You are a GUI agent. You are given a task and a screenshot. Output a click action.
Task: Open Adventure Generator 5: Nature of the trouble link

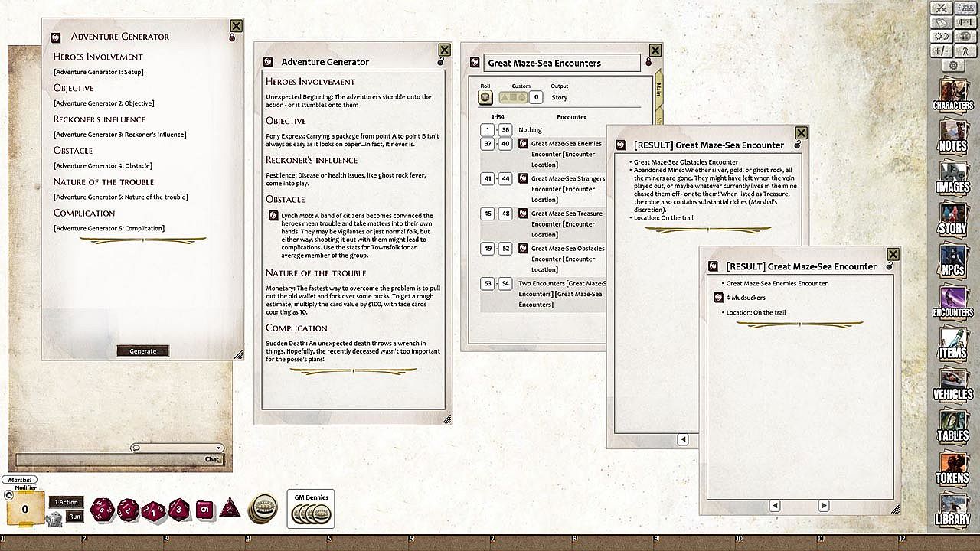(x=121, y=197)
